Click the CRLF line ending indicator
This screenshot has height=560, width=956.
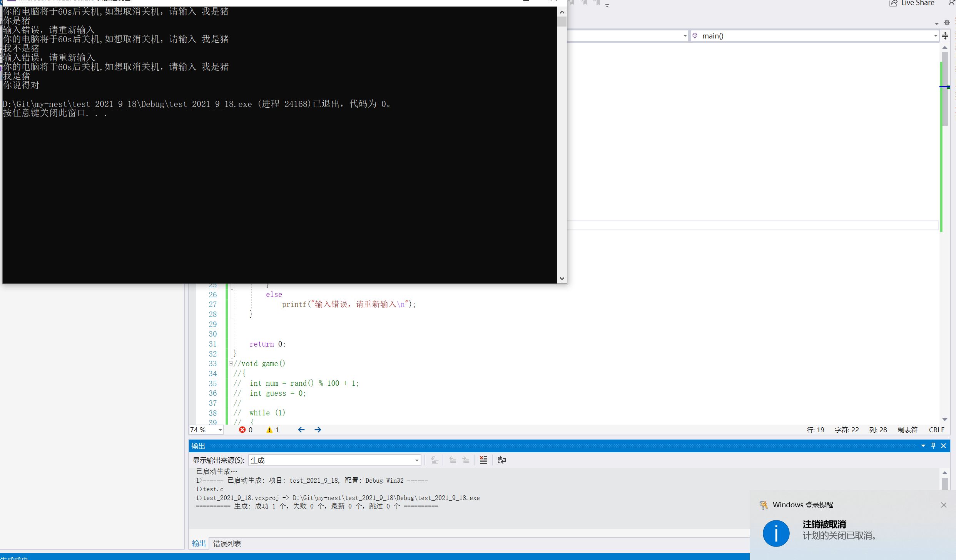pyautogui.click(x=936, y=430)
